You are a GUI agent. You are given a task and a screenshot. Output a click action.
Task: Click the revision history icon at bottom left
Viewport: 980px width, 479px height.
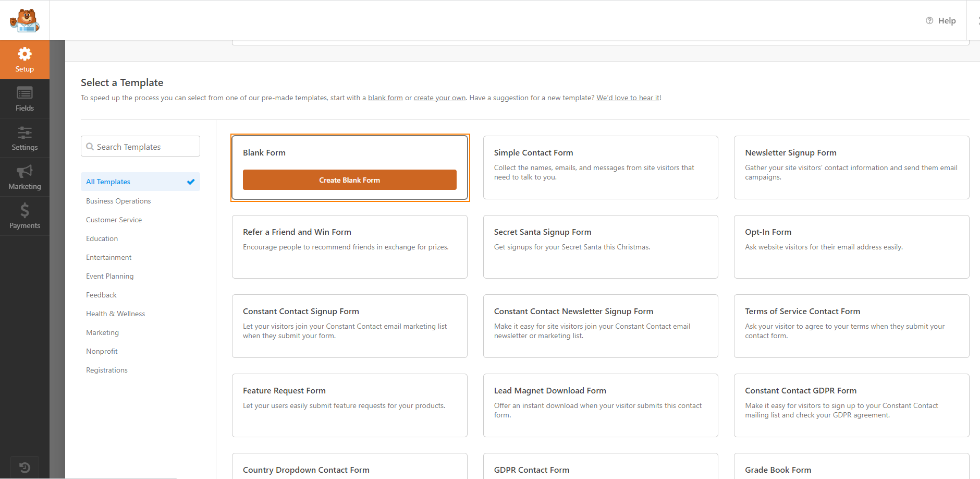24,467
